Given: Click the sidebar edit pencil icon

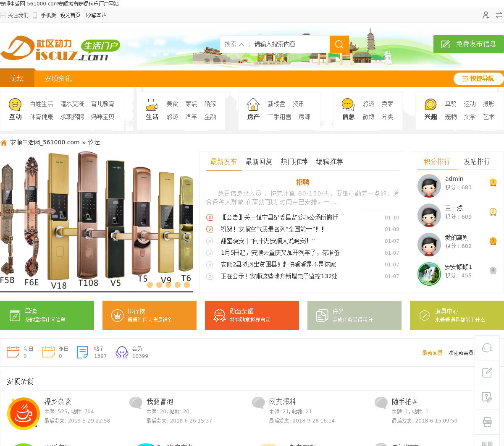Looking at the screenshot, I should click(x=487, y=373).
